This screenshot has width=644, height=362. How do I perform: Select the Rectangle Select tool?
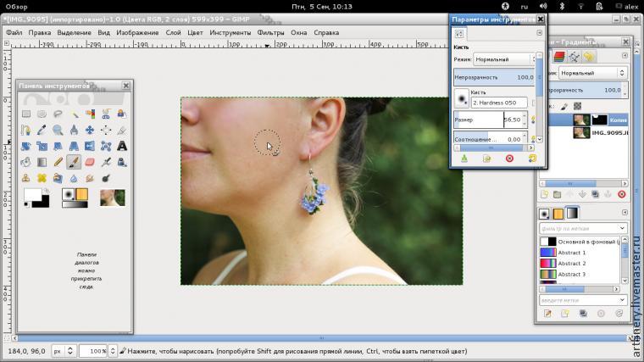pyautogui.click(x=25, y=114)
